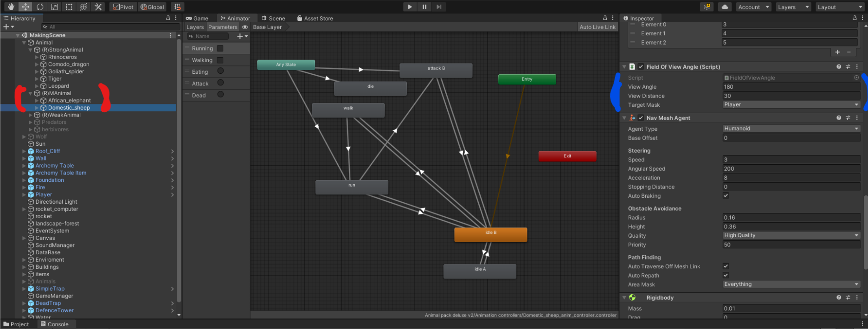Open add-parameter plus dropdown in Animator
This screenshot has height=329, width=868.
coord(242,36)
